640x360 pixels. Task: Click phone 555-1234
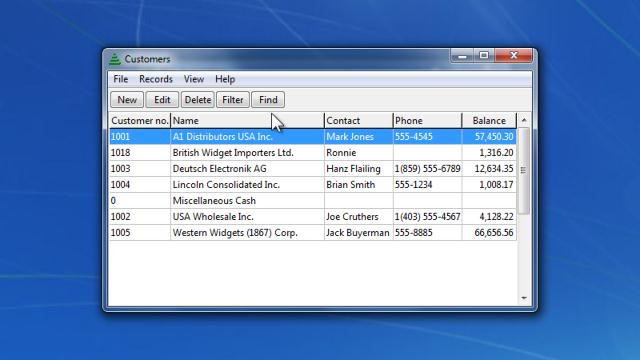[427, 184]
